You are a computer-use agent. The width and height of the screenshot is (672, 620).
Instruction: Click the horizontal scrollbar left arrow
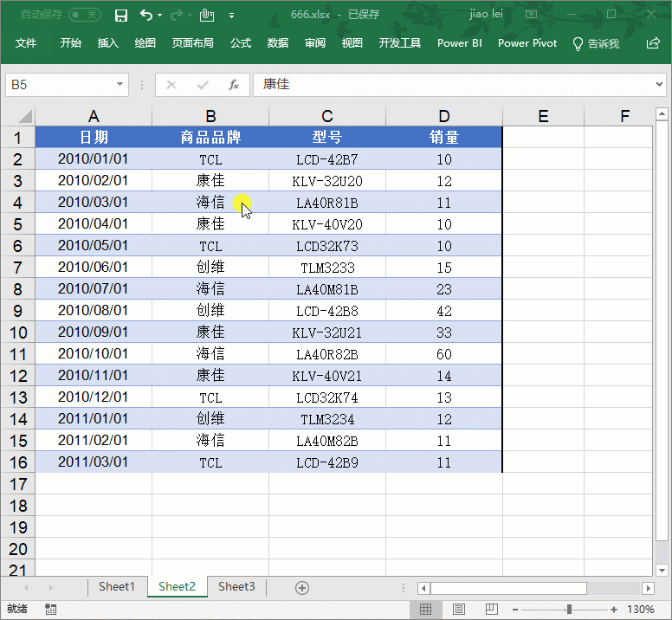423,588
